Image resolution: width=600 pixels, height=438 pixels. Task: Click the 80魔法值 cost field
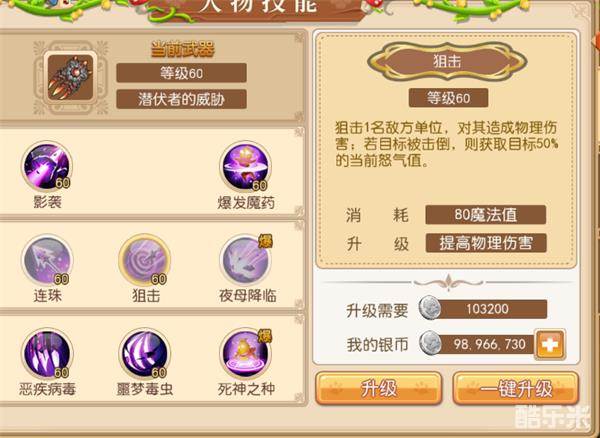pyautogui.click(x=486, y=215)
